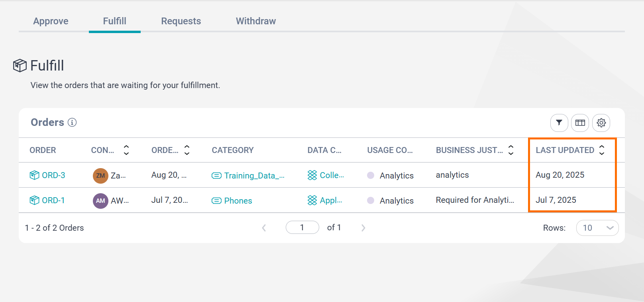Click the 'of 1' page count text

pos(334,227)
